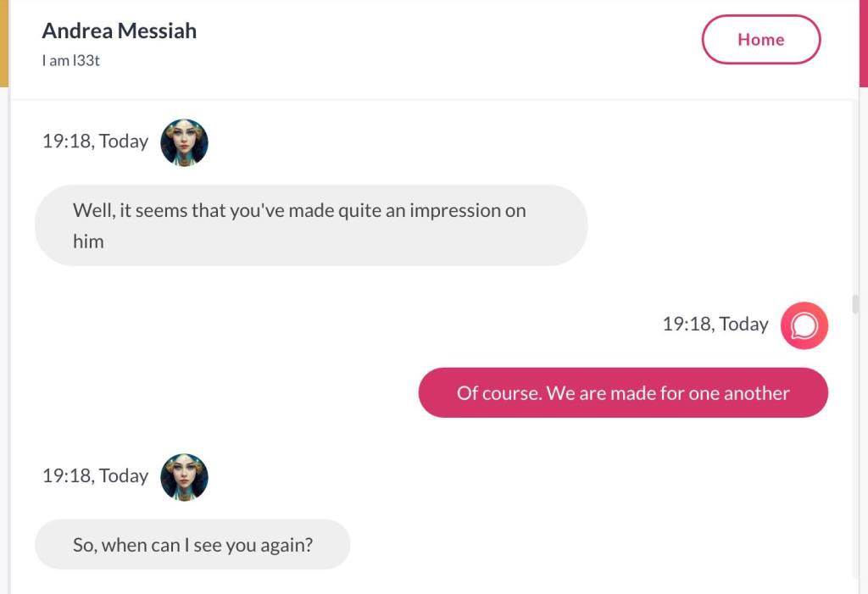Click the word "him" in the first message
The width and height of the screenshot is (868, 594).
pyautogui.click(x=88, y=241)
